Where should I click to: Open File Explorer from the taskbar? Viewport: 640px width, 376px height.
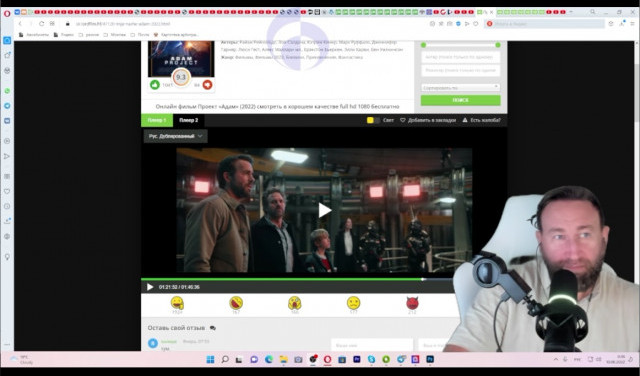click(x=283, y=359)
